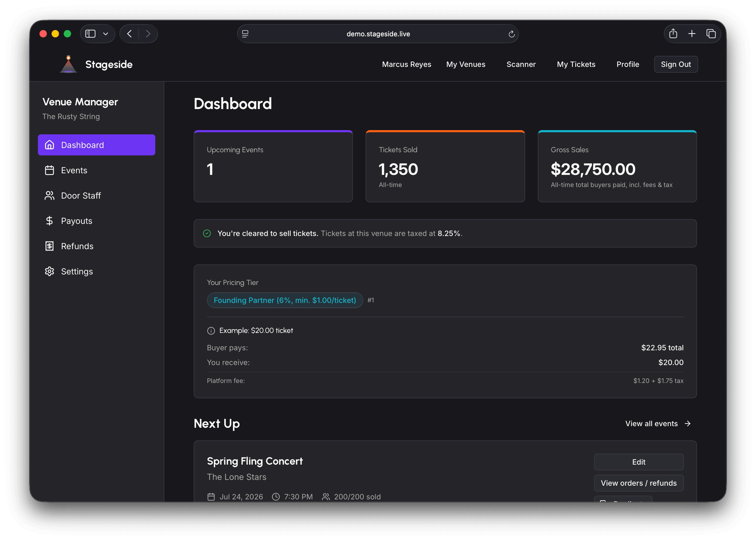Click the Stageside brand name
Screen dimensions: 756x541
[x=109, y=64]
